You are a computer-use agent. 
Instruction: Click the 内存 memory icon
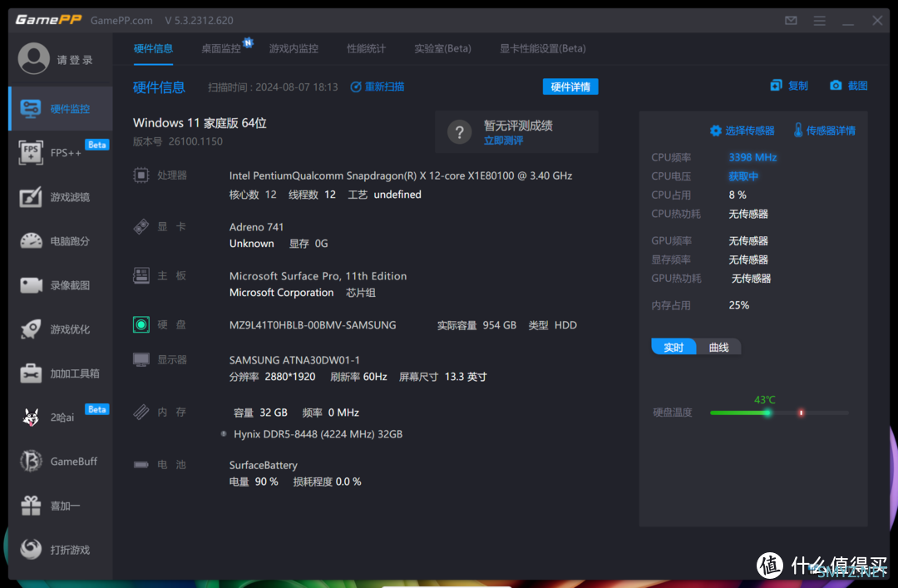coord(141,412)
